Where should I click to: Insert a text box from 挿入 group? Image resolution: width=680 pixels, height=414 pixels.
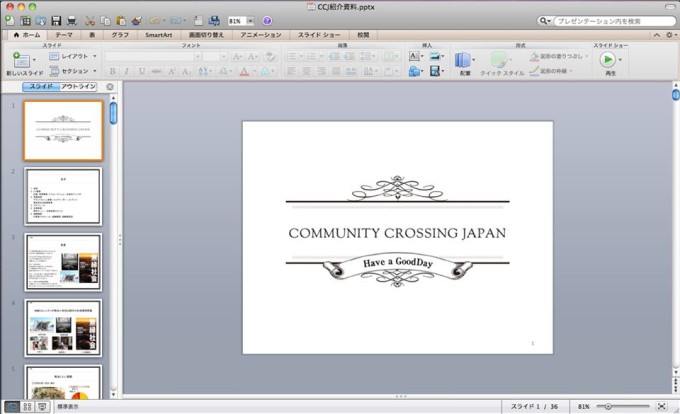[x=414, y=56]
